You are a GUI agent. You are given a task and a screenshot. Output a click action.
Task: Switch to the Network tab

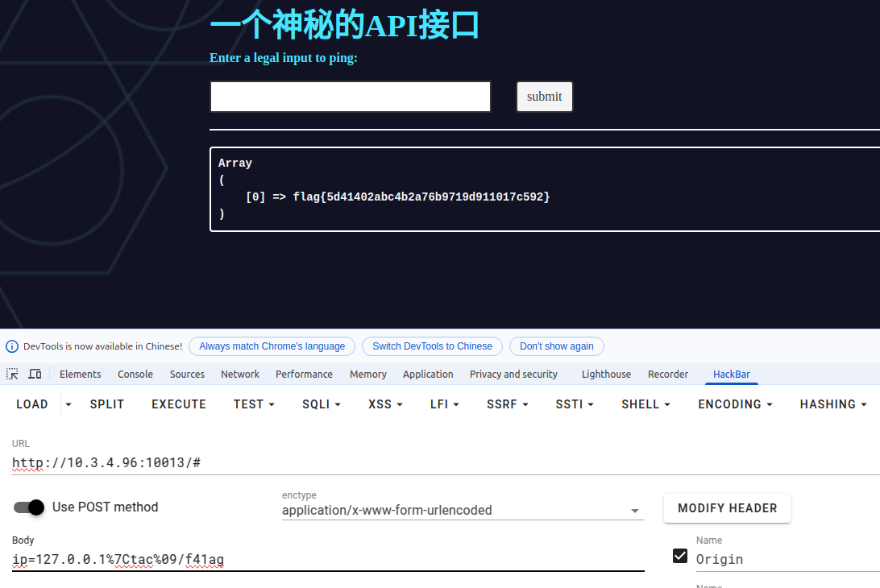tap(240, 375)
